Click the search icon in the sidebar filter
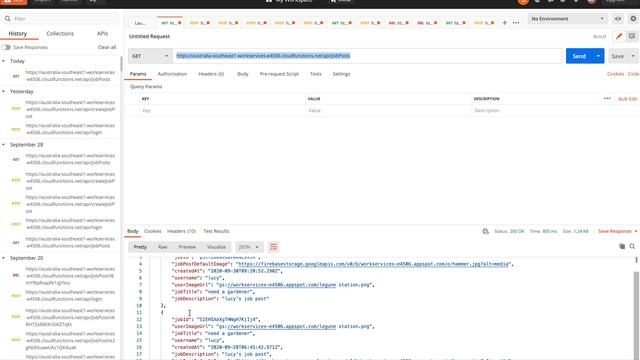Viewport: 640px width, 360px height. tap(7, 19)
